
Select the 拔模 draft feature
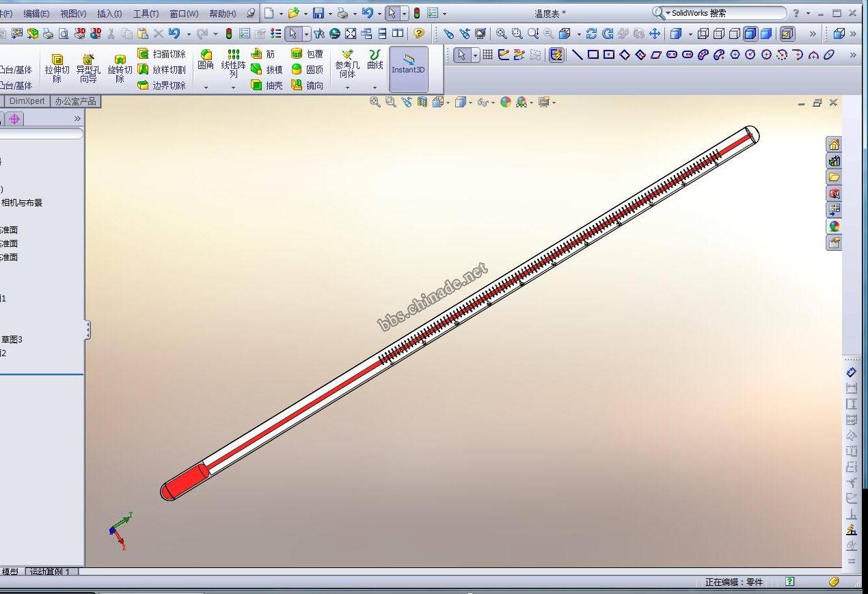[x=267, y=70]
